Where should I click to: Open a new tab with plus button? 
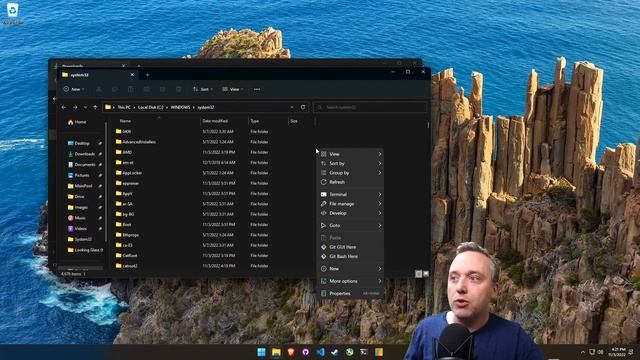tap(147, 75)
